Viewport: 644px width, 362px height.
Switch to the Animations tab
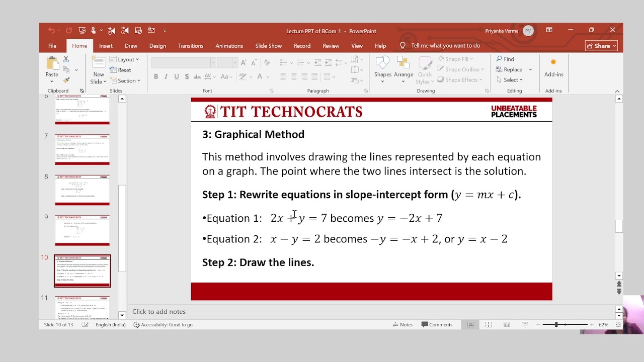click(x=229, y=46)
